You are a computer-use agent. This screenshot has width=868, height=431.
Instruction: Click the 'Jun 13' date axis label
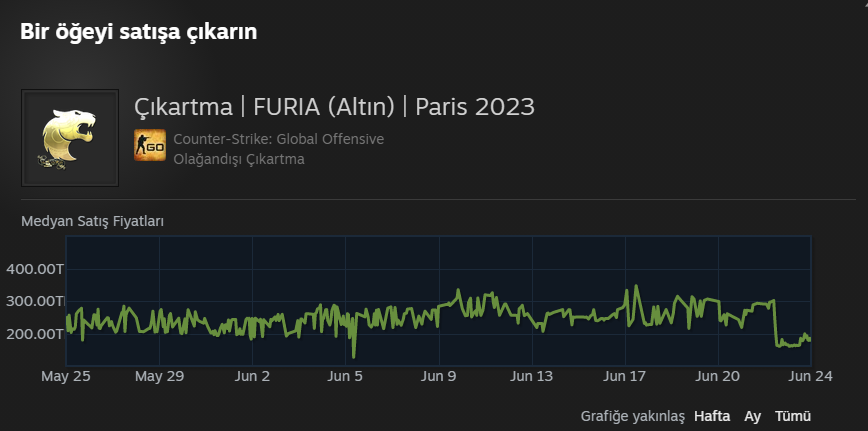click(x=531, y=376)
